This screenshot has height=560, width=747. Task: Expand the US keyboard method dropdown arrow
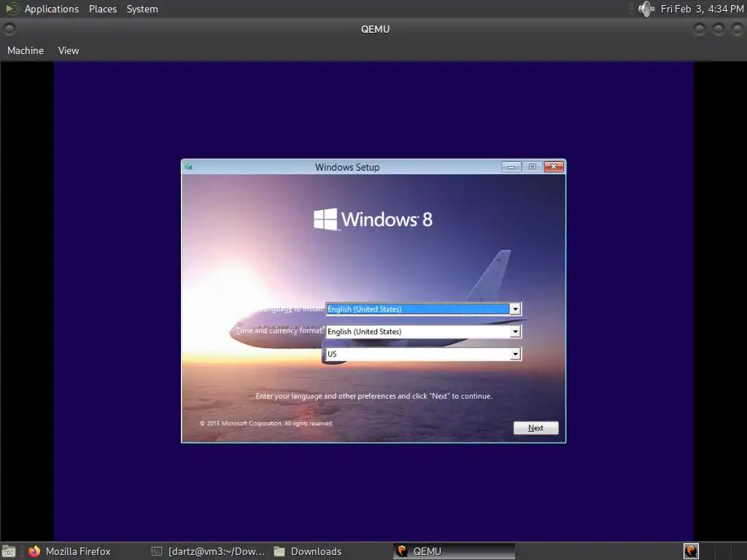(515, 354)
